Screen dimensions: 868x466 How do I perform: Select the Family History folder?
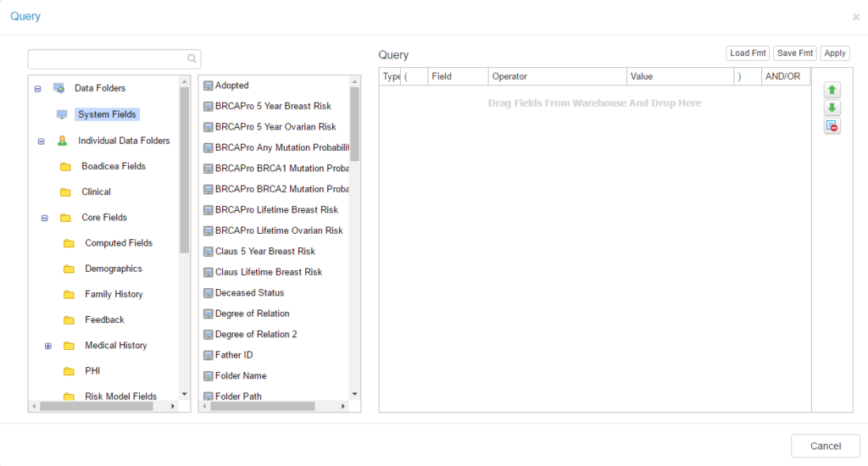[114, 294]
